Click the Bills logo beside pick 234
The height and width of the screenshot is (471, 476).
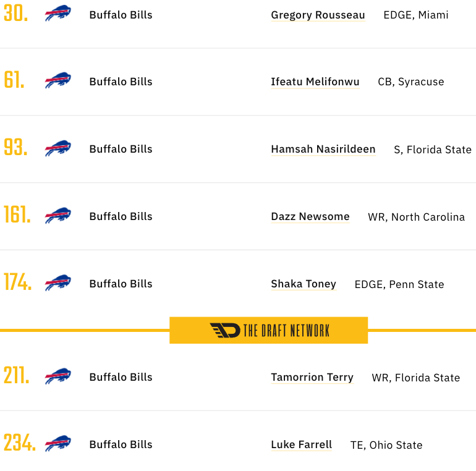point(58,444)
